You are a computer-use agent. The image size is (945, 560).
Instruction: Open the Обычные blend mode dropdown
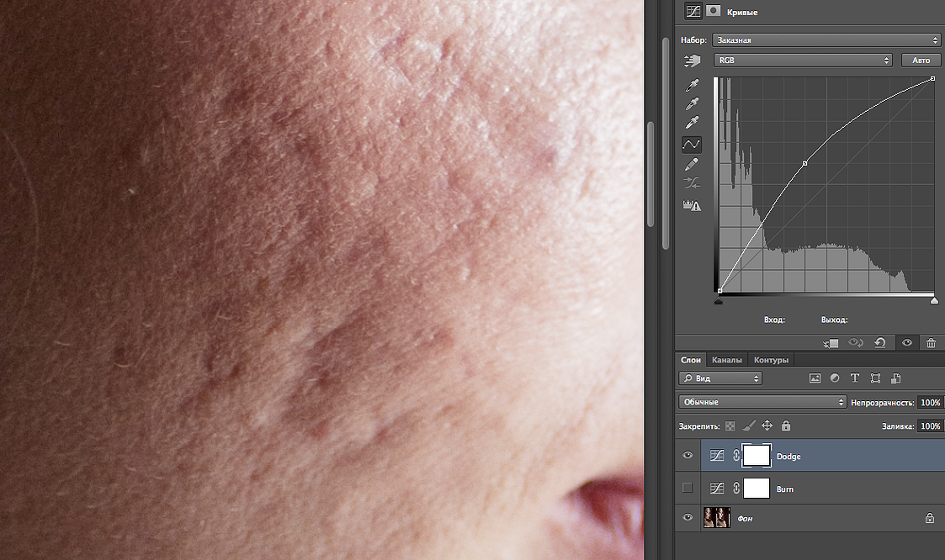(762, 402)
